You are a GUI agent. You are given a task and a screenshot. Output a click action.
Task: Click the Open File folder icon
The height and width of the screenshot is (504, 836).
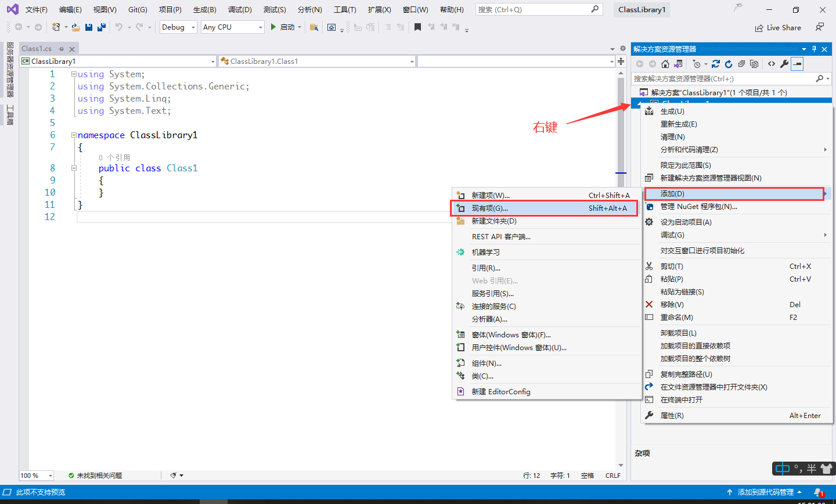(75, 27)
